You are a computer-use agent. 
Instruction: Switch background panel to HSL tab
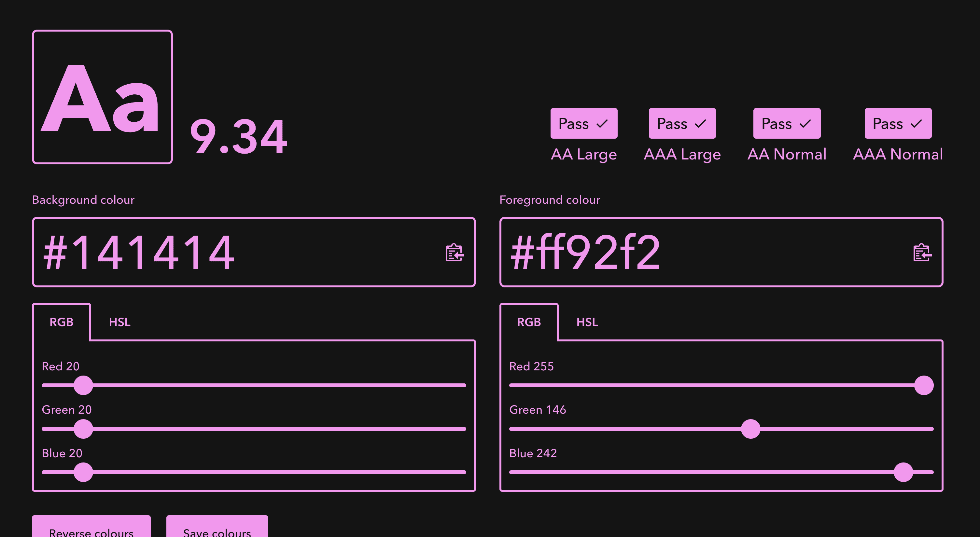click(x=119, y=322)
